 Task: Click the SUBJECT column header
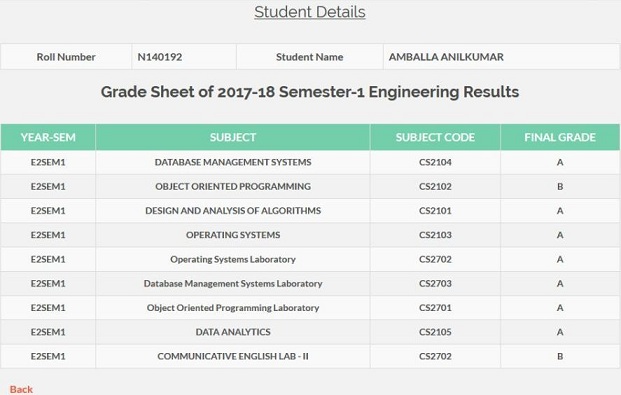click(x=233, y=137)
